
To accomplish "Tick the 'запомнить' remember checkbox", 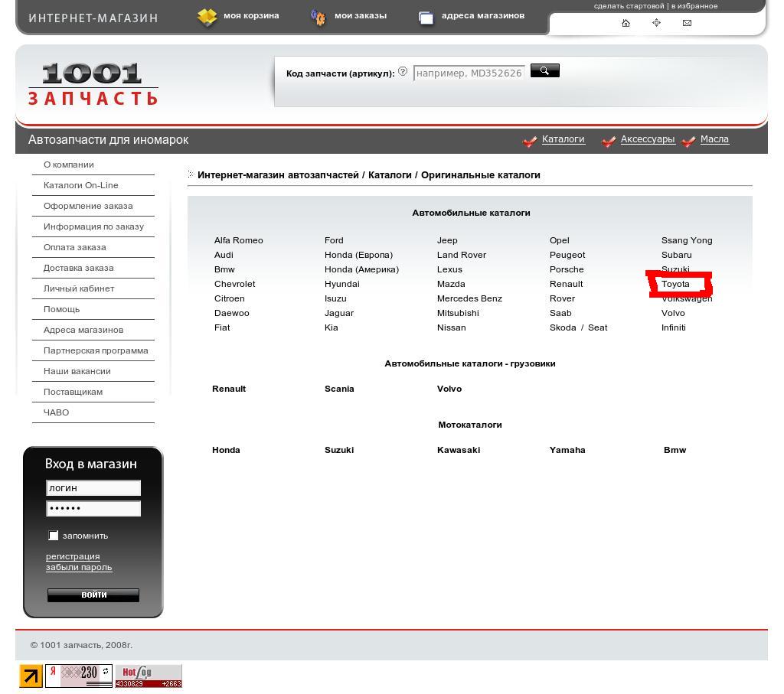I will click(54, 535).
